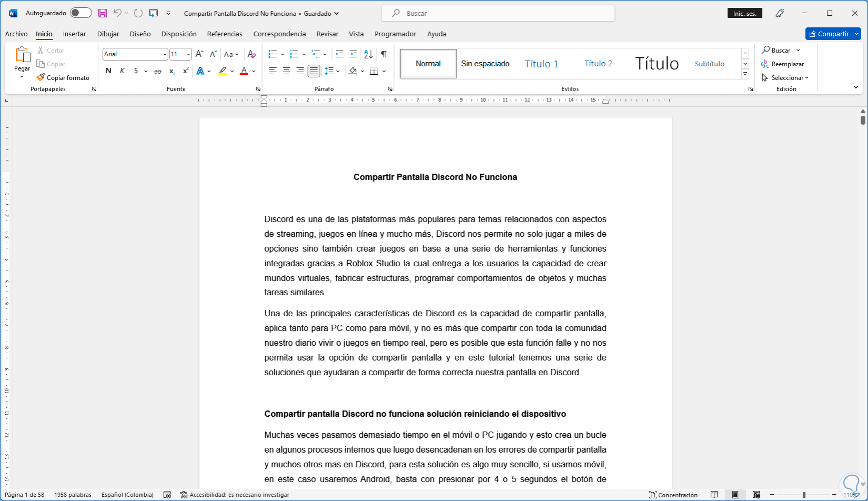The width and height of the screenshot is (868, 501).
Task: Decrease font size with the smaller A icon
Action: 213,54
